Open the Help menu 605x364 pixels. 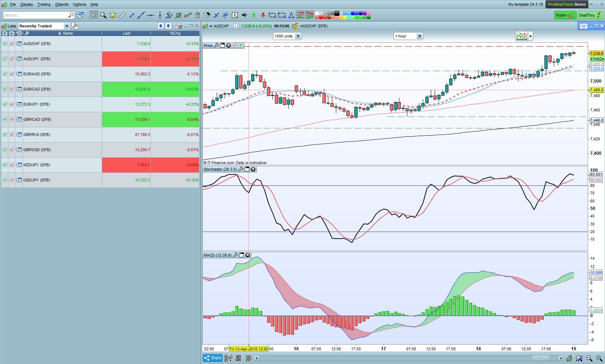[x=94, y=4]
